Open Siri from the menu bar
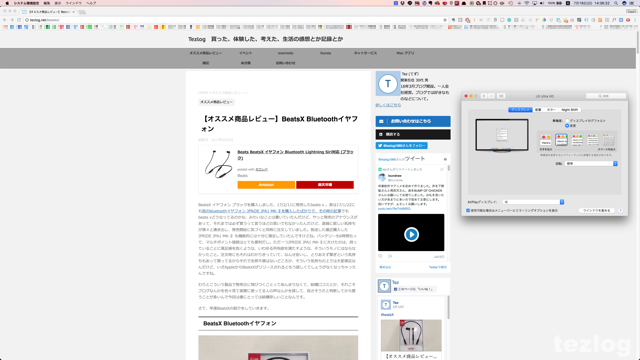640x360 pixels. [x=624, y=3]
